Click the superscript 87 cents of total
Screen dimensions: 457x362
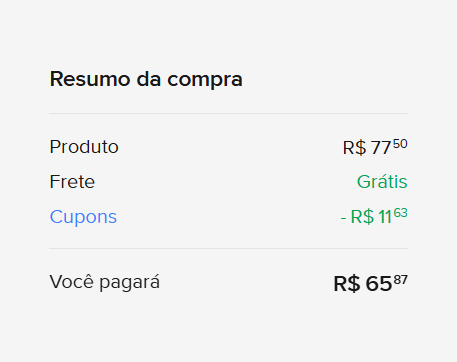click(x=401, y=280)
